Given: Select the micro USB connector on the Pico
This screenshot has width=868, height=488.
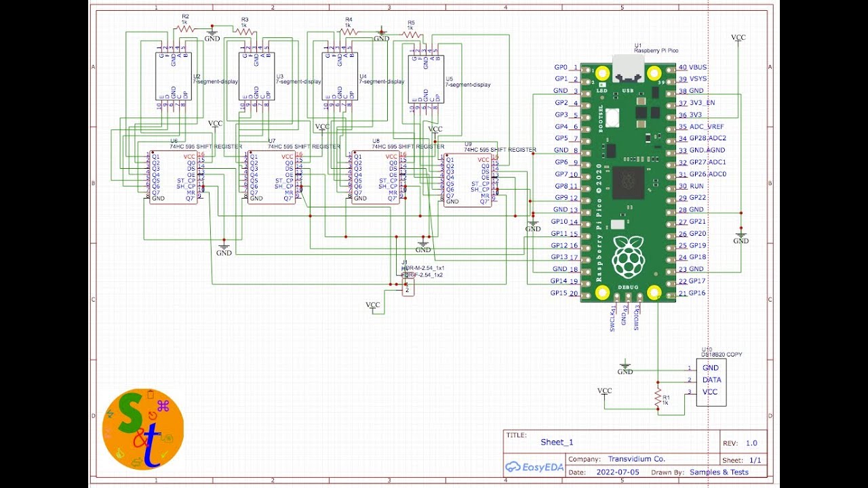Looking at the screenshot, I should point(629,69).
